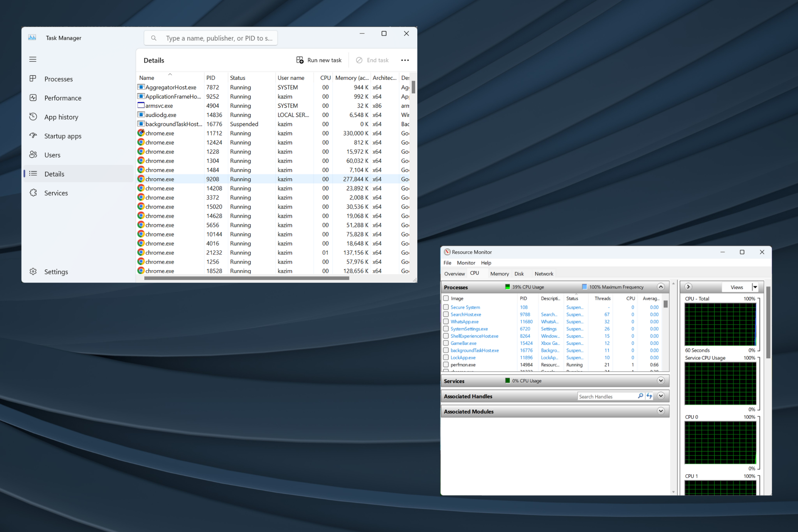The width and height of the screenshot is (798, 532).
Task: Click the Task Manager horizontal scrollbar
Action: pyautogui.click(x=247, y=278)
